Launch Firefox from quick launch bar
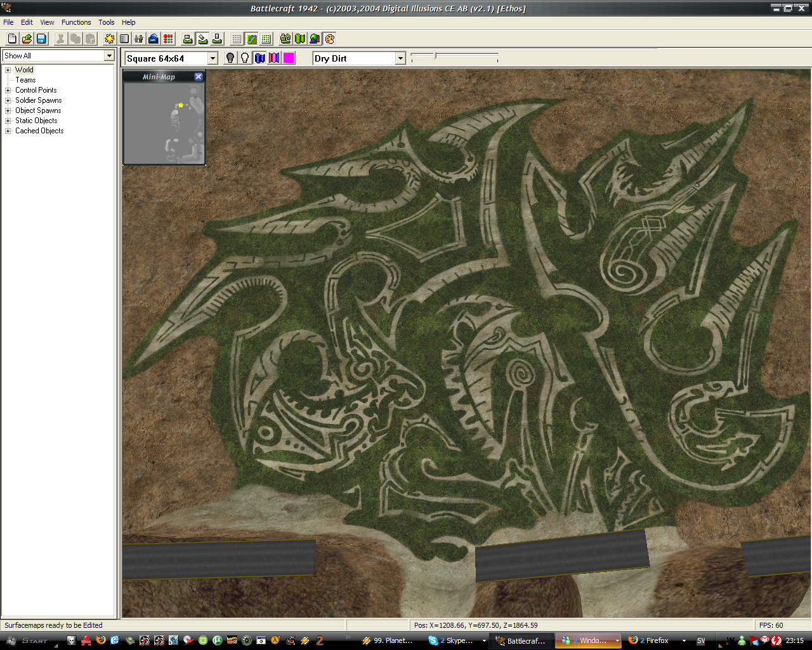The height and width of the screenshot is (650, 812). [100, 640]
